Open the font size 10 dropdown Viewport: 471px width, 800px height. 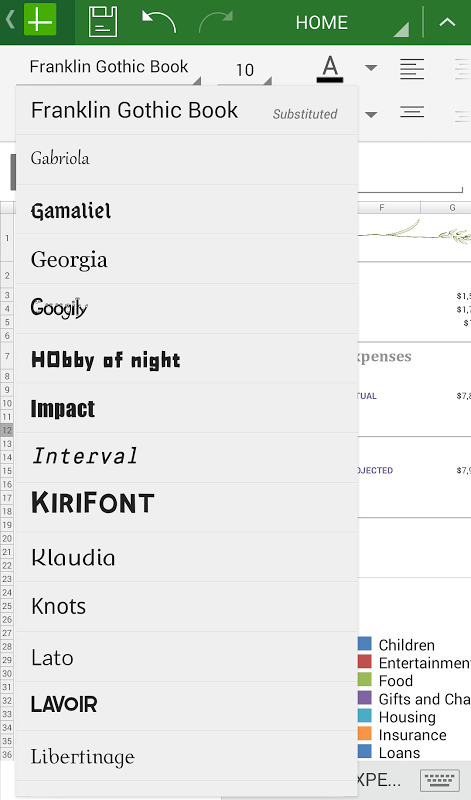[x=245, y=70]
